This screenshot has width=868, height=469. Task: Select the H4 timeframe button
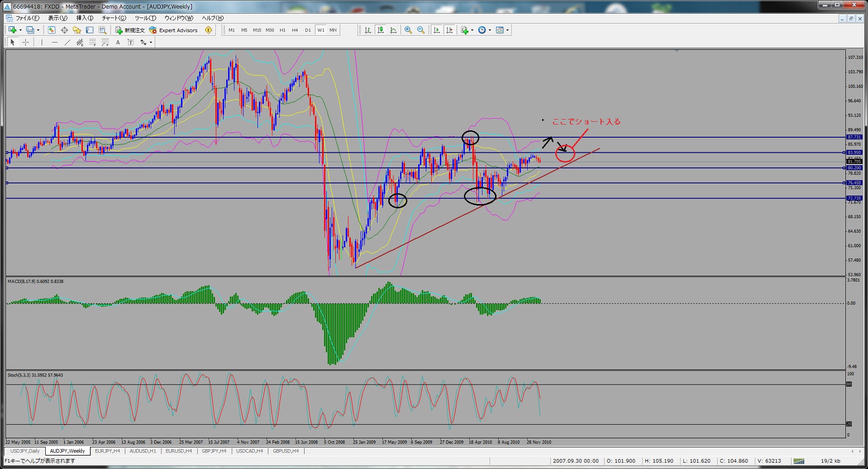point(295,30)
